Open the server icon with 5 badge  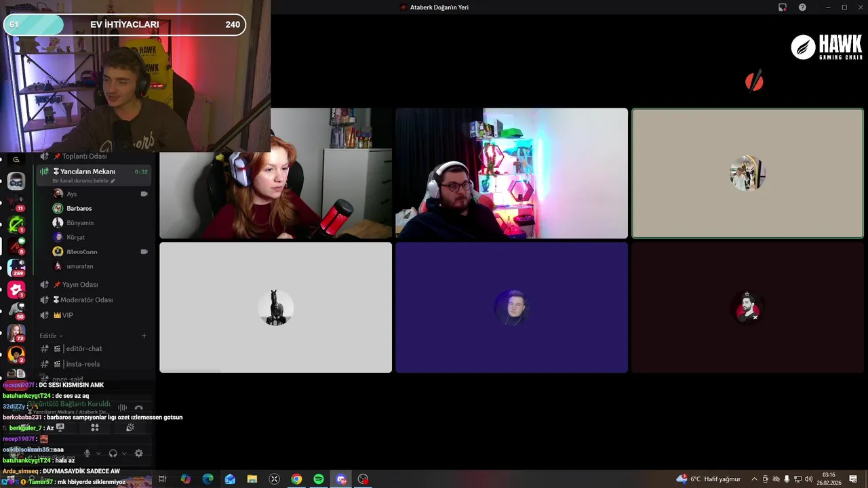(16, 245)
